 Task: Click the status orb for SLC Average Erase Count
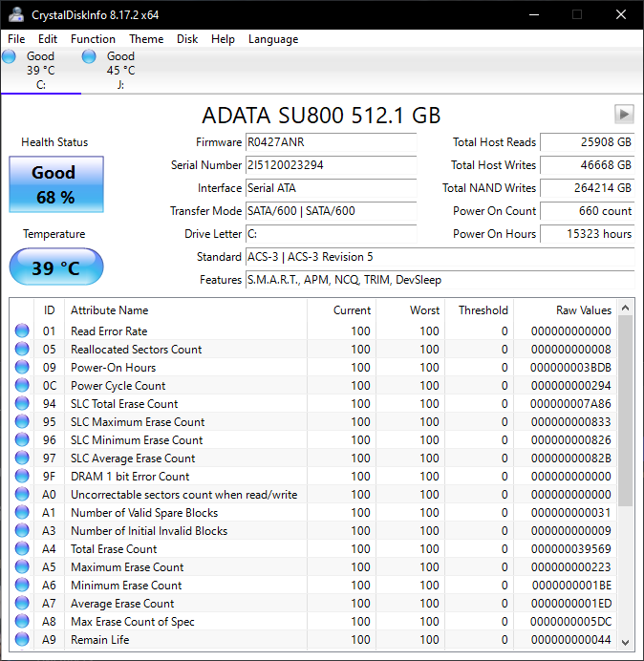(x=22, y=458)
